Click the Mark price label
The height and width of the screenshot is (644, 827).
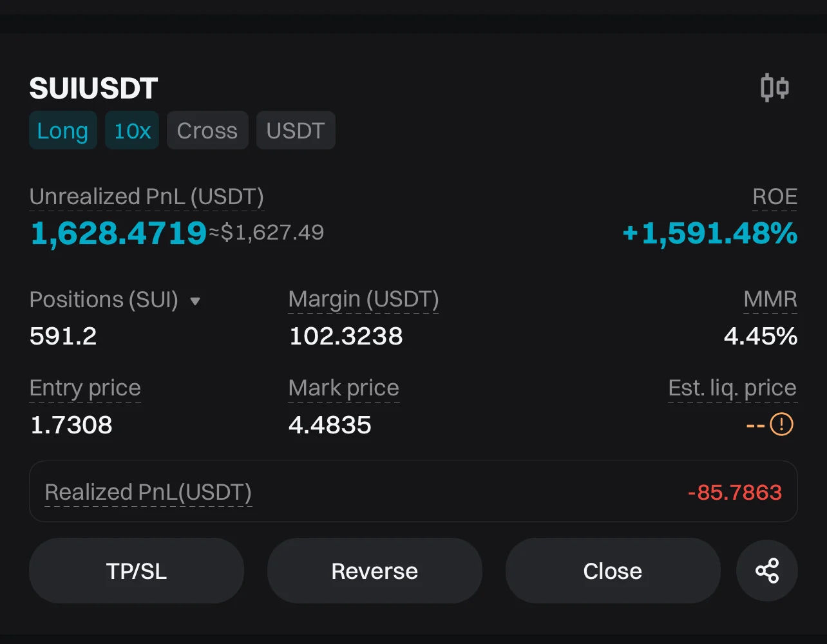pos(344,388)
